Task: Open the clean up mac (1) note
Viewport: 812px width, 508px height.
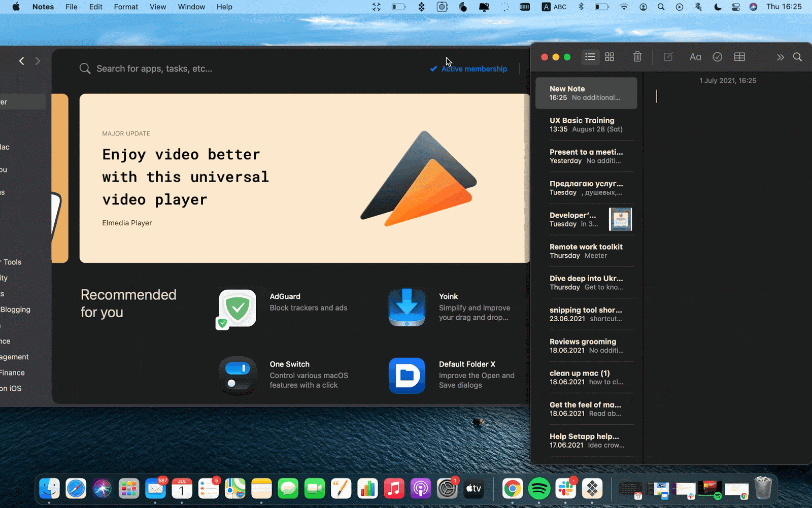Action: pos(586,378)
